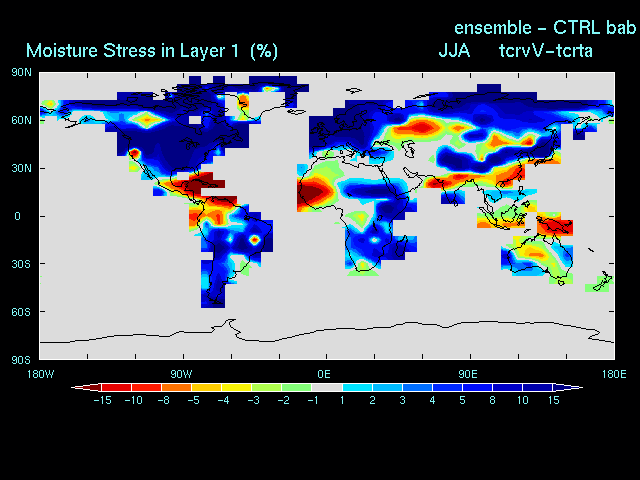Image resolution: width=640 pixels, height=480 pixels.
Task: Click the 90E longitude axis label
Action: point(467,374)
